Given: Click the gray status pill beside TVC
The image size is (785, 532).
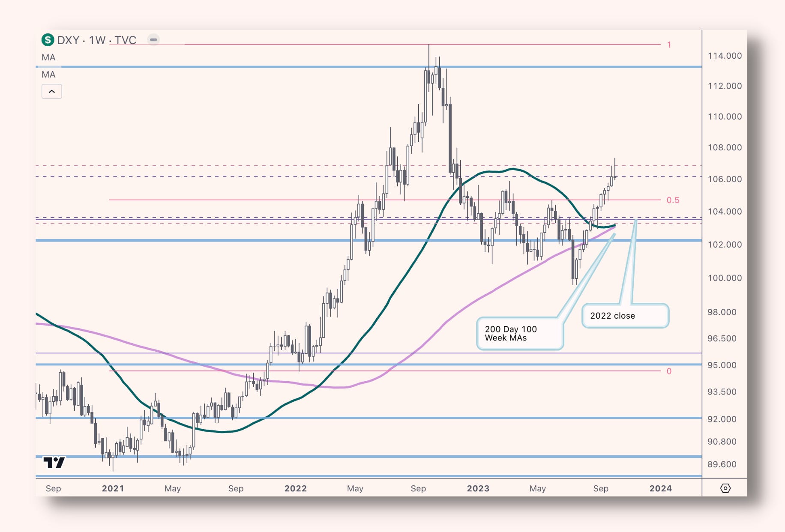Looking at the screenshot, I should (x=153, y=40).
